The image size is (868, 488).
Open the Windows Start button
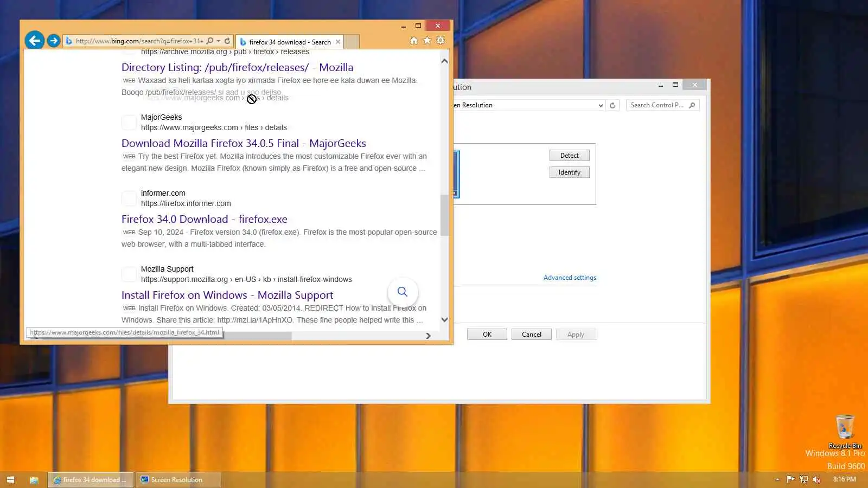click(10, 480)
